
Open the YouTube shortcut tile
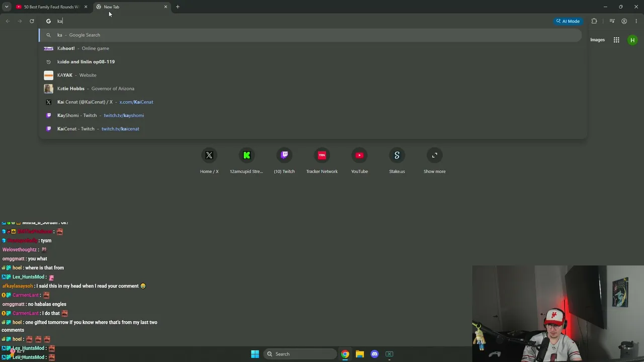pyautogui.click(x=359, y=161)
